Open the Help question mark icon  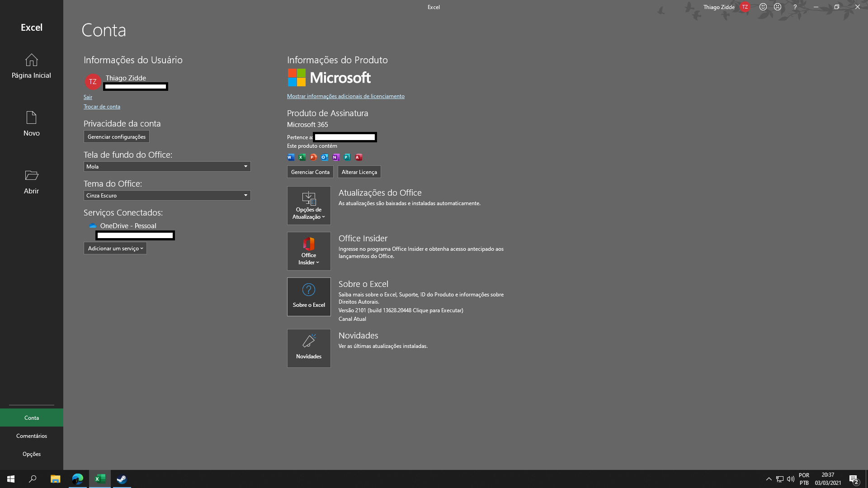[795, 7]
